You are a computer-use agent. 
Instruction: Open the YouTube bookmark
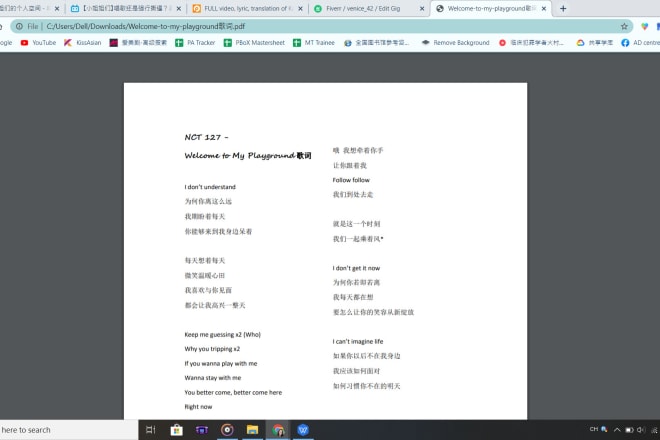point(38,43)
